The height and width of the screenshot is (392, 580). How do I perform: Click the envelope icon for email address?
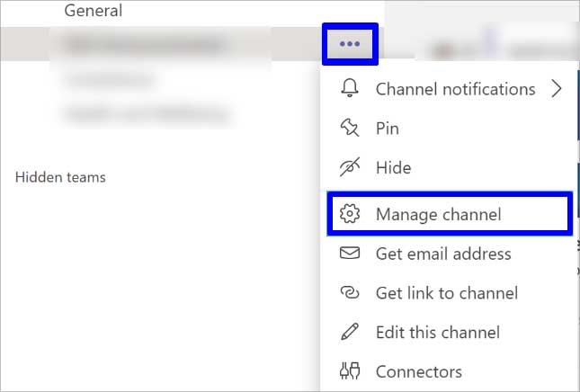[x=350, y=253]
